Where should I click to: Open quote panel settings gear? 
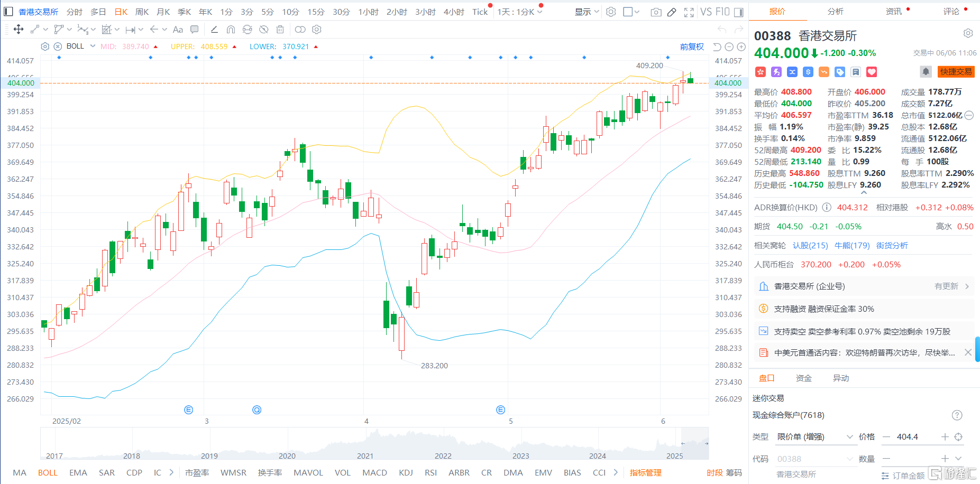[x=968, y=33]
